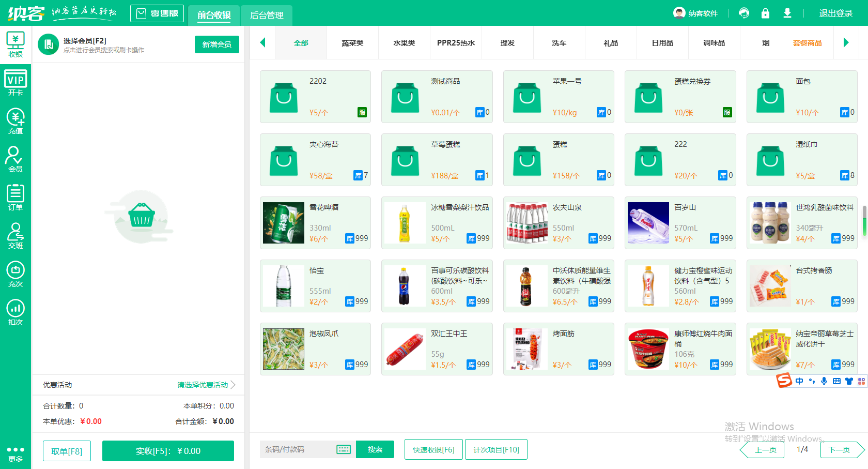Open the customer service headset icon
The image size is (868, 469).
(x=744, y=12)
